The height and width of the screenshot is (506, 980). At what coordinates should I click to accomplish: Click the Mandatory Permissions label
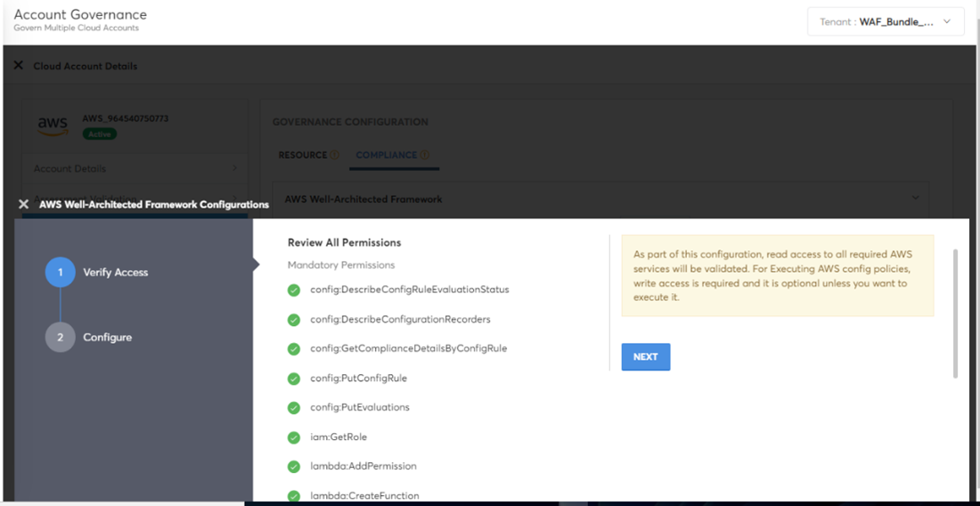point(341,265)
